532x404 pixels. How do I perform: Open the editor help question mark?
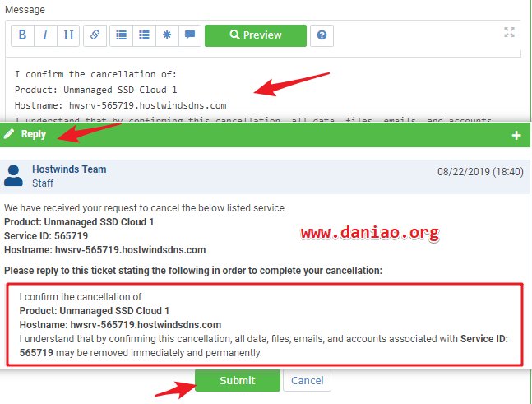322,35
